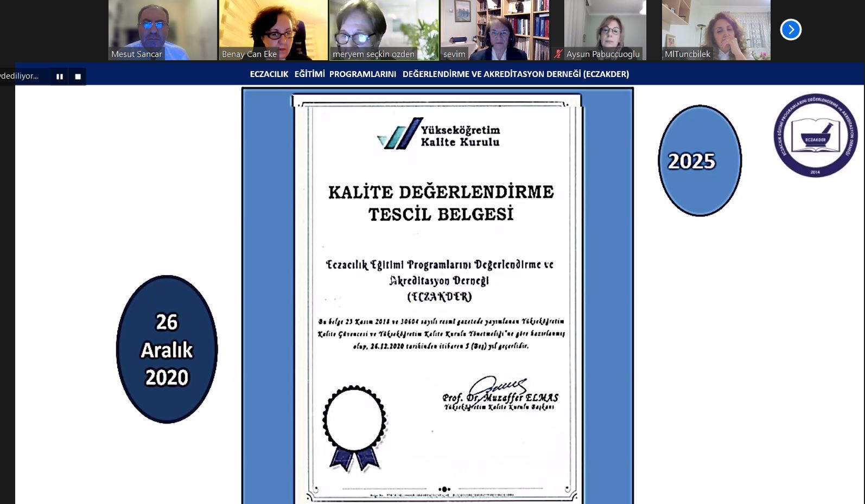Stop the Zoom recording
This screenshot has height=504, width=865.
click(x=78, y=76)
